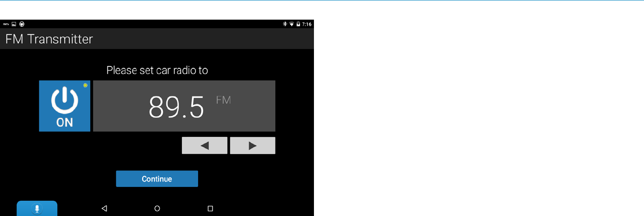
Task: Tap the FMTx status bar notification
Action: 5,24
